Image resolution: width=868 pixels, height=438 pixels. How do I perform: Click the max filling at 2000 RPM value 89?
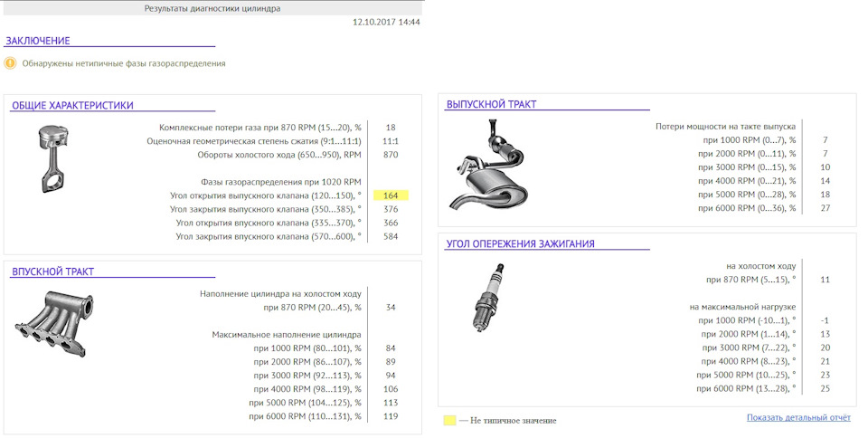[391, 362]
